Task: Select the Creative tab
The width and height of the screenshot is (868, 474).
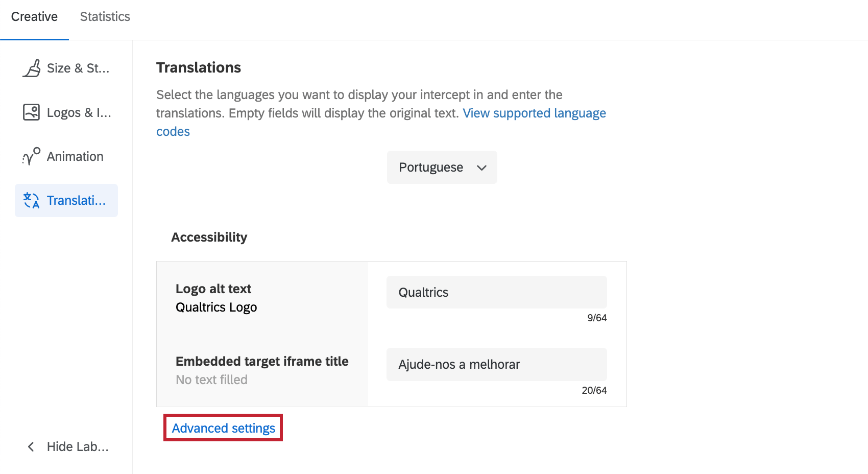Action: tap(34, 16)
